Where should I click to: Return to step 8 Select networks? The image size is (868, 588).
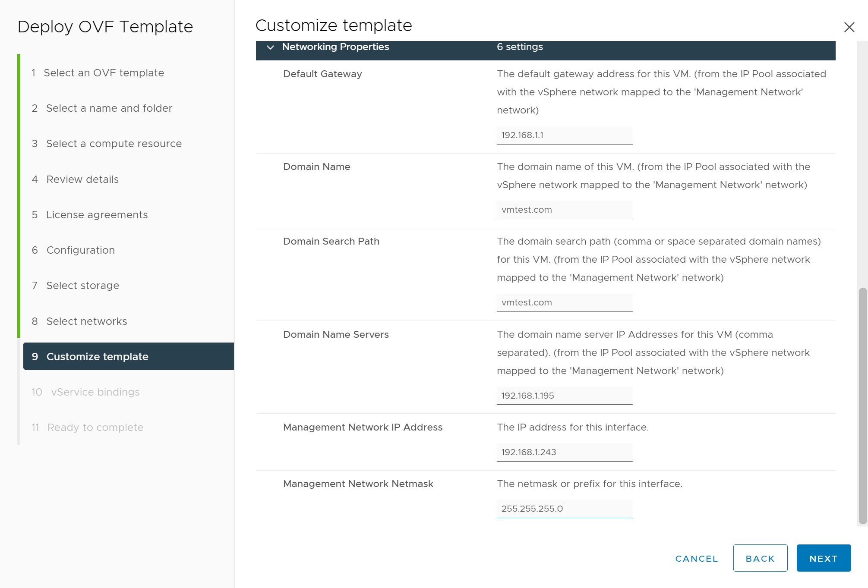[86, 321]
